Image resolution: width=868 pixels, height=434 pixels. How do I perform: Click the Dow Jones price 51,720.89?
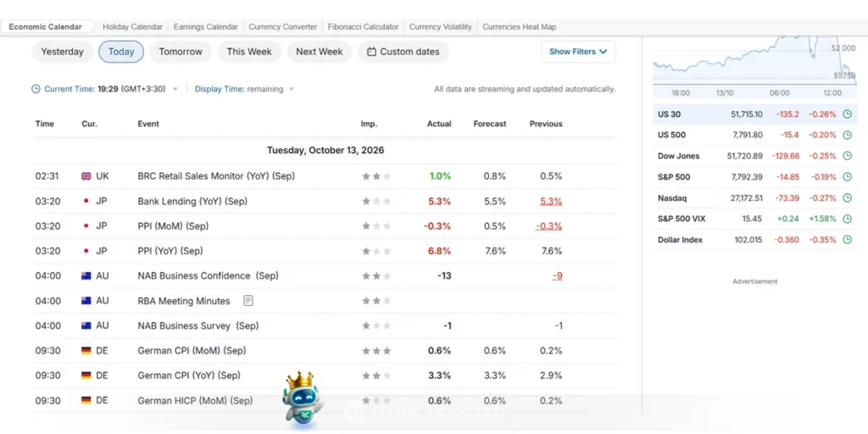(x=744, y=156)
